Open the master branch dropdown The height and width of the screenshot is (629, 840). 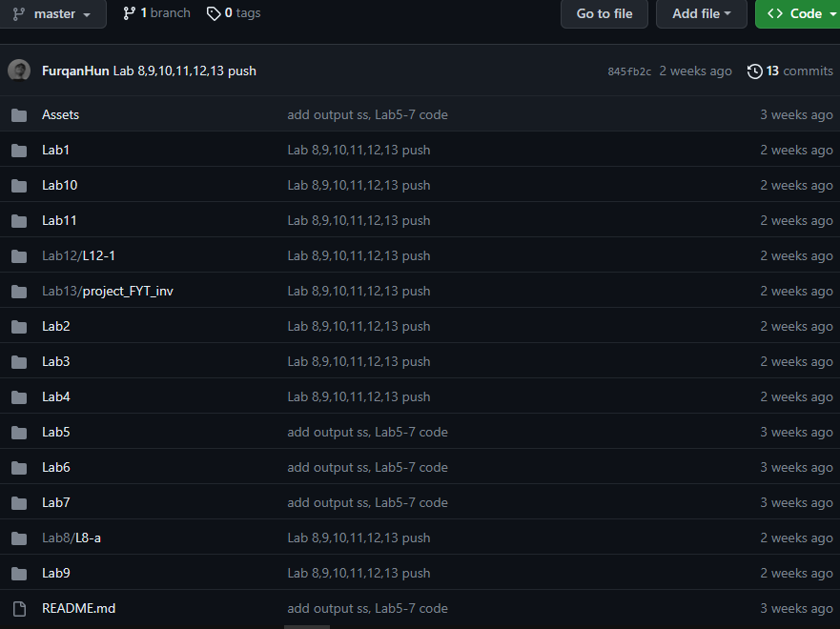point(52,14)
